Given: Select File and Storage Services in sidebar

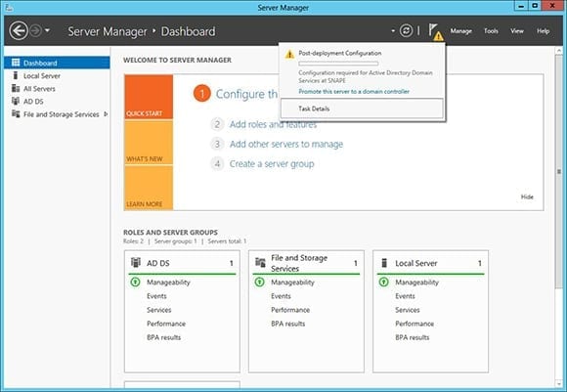Looking at the screenshot, I should 57,114.
